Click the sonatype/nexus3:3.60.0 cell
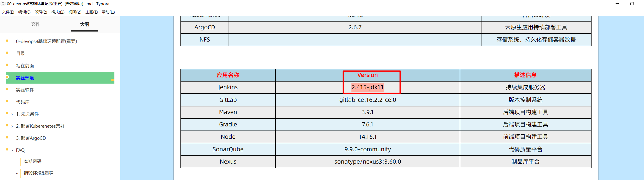This screenshot has width=644, height=180. pyautogui.click(x=368, y=162)
